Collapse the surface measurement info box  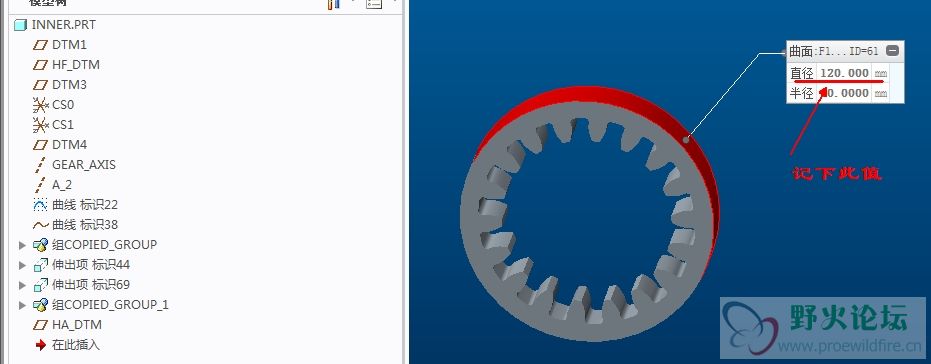tap(892, 51)
